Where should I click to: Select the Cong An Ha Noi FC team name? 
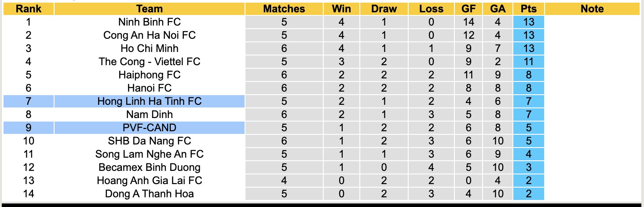pos(150,35)
